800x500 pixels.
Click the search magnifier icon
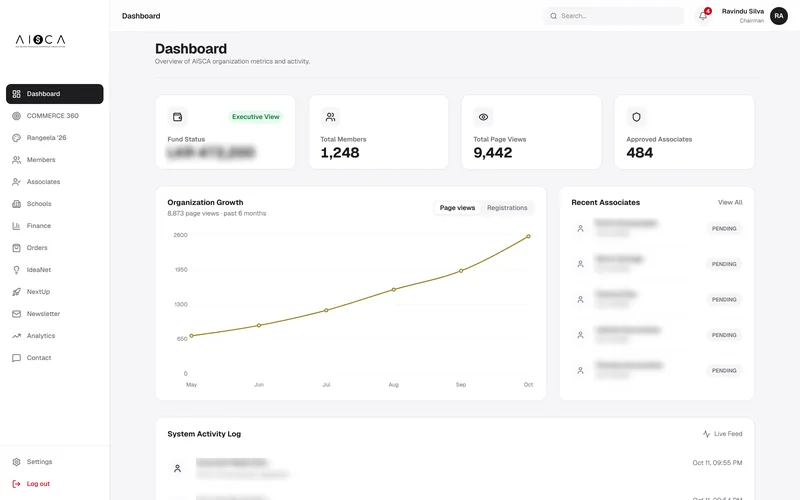point(554,16)
